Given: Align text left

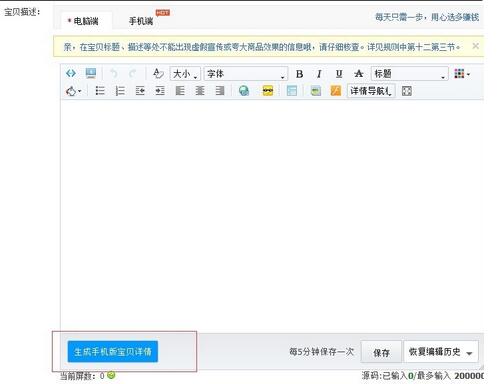Looking at the screenshot, I should (180, 91).
